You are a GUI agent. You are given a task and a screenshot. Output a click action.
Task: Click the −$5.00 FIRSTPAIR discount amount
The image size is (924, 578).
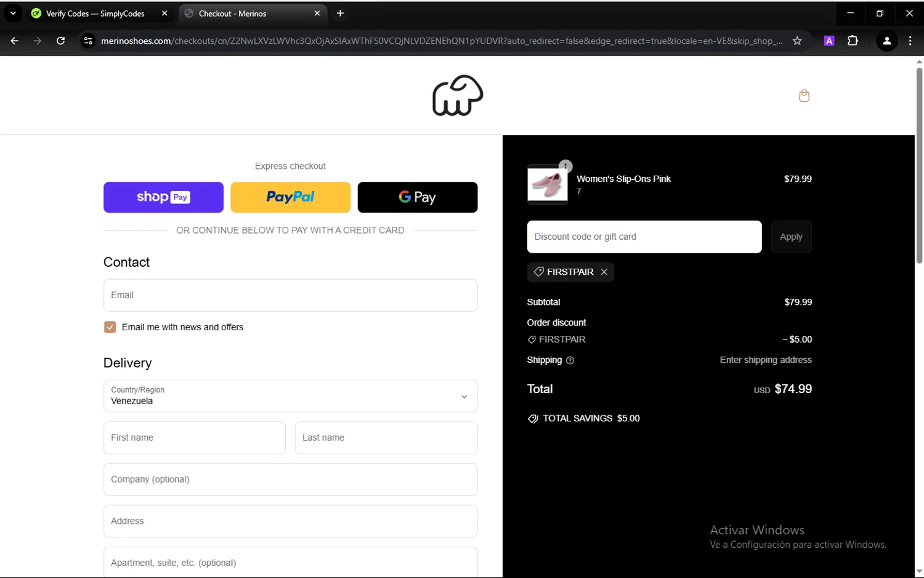pos(797,340)
